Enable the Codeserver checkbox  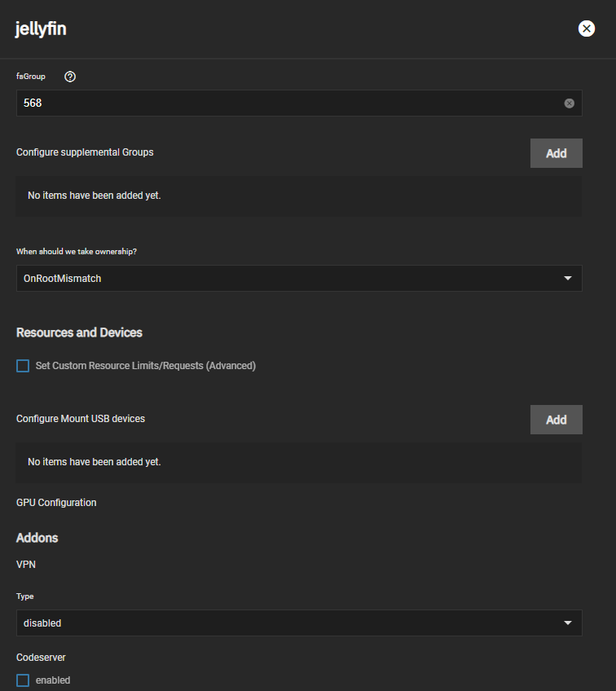23,680
